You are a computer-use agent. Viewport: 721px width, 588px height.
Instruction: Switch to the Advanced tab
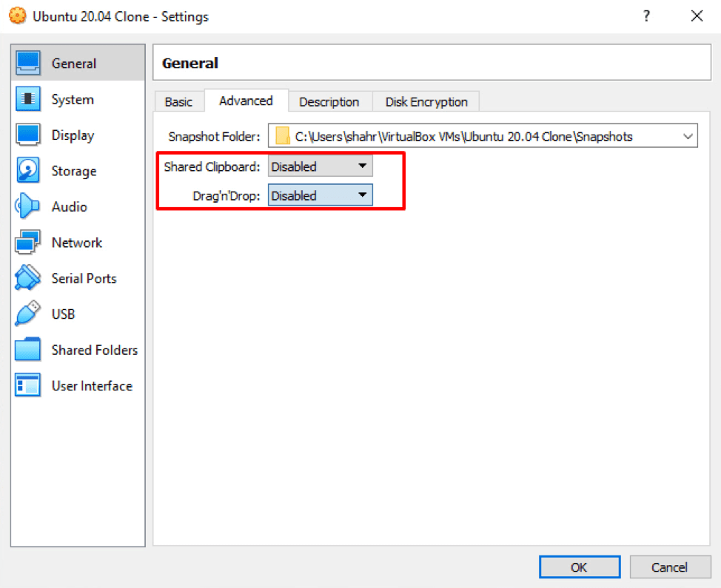tap(246, 101)
